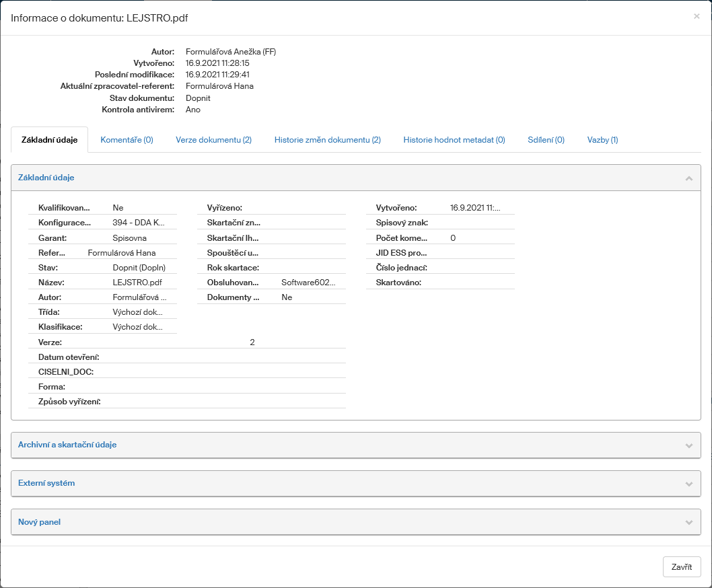Screen dimensions: 712x588
Task: Open the Verze dokumentu (2) tab
Action: (x=213, y=140)
